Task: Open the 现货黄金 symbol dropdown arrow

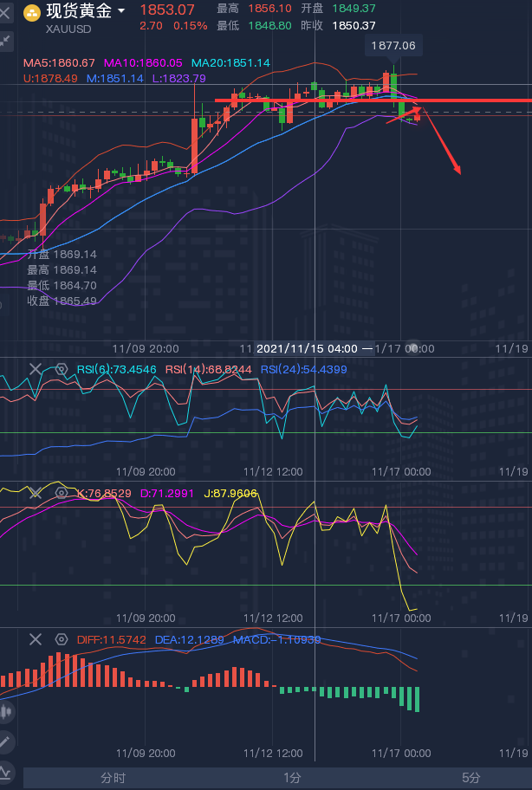Action: 121,11
